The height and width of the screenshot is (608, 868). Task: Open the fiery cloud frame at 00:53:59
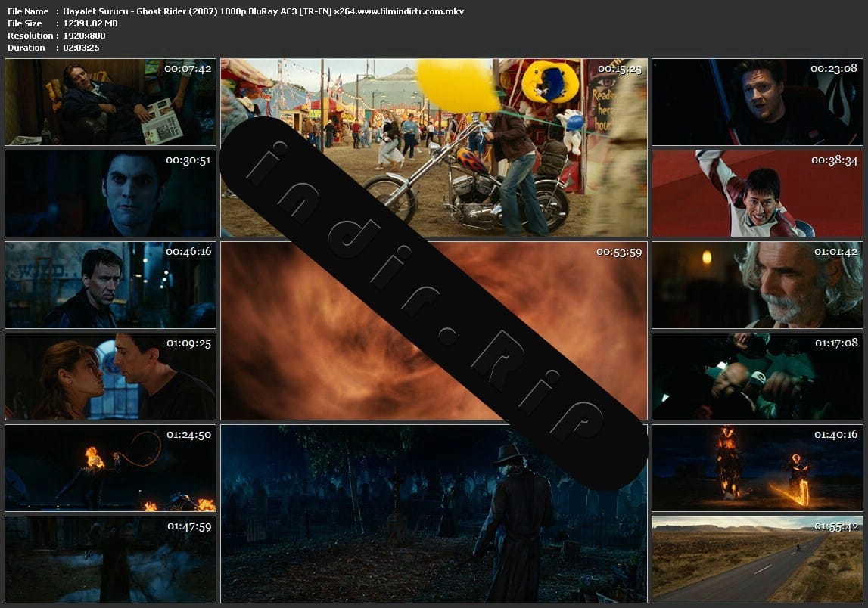pyautogui.click(x=434, y=330)
